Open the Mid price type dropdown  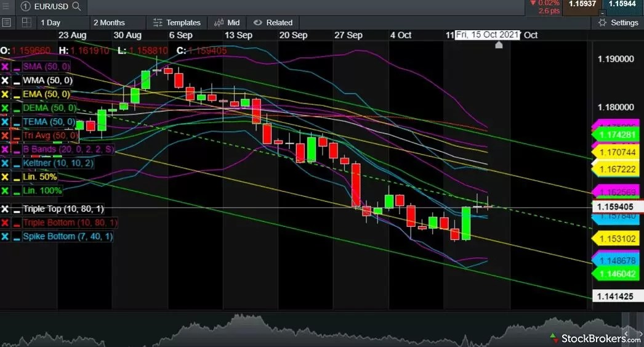click(227, 23)
